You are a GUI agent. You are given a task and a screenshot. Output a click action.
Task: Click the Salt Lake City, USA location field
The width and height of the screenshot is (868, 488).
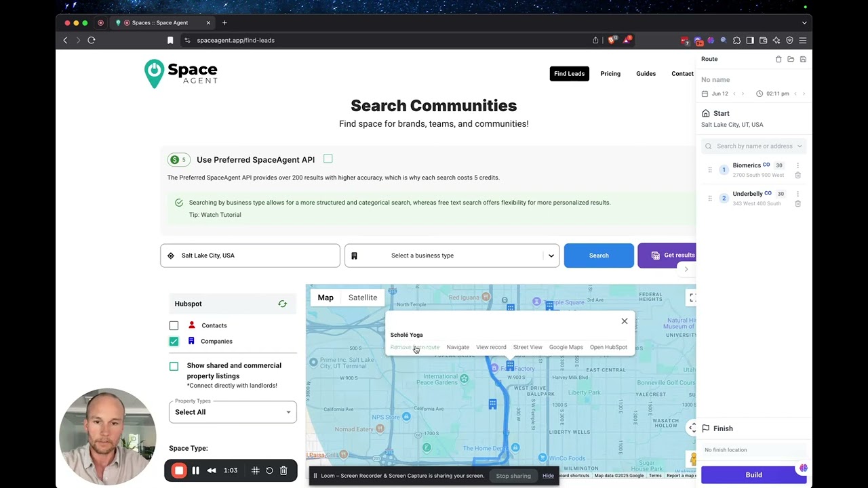pos(250,256)
